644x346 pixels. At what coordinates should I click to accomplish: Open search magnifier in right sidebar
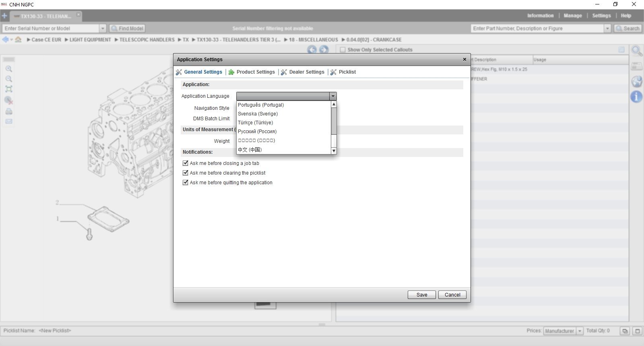point(637,51)
